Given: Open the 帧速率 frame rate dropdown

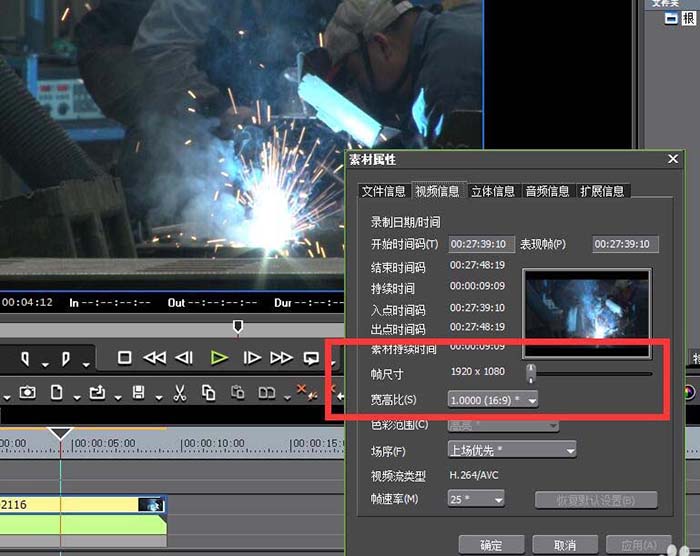Looking at the screenshot, I should 476,498.
